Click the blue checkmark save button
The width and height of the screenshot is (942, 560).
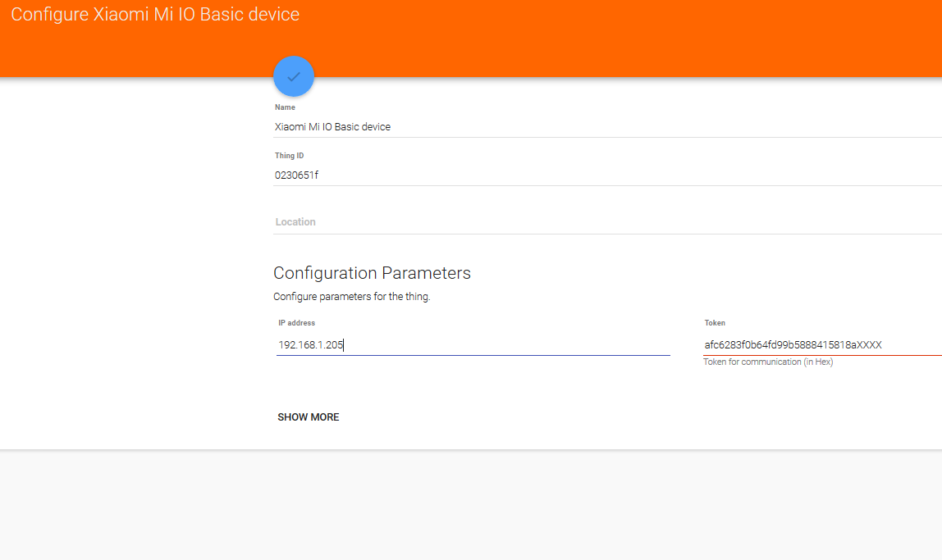point(294,76)
